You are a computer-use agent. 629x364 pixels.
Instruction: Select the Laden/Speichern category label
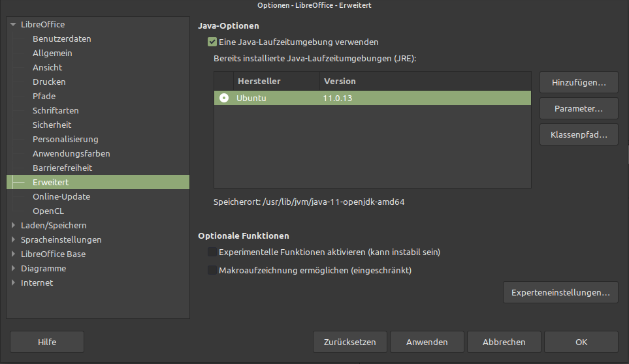pyautogui.click(x=54, y=226)
